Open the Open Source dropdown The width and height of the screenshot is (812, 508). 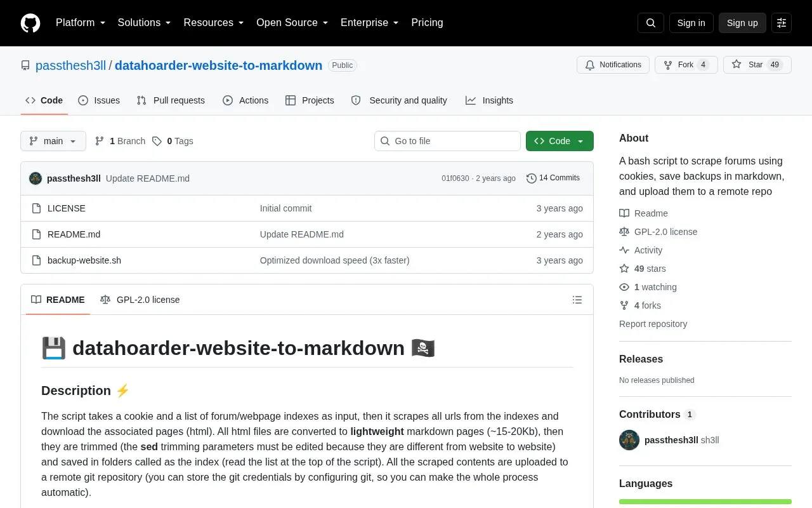(x=292, y=23)
